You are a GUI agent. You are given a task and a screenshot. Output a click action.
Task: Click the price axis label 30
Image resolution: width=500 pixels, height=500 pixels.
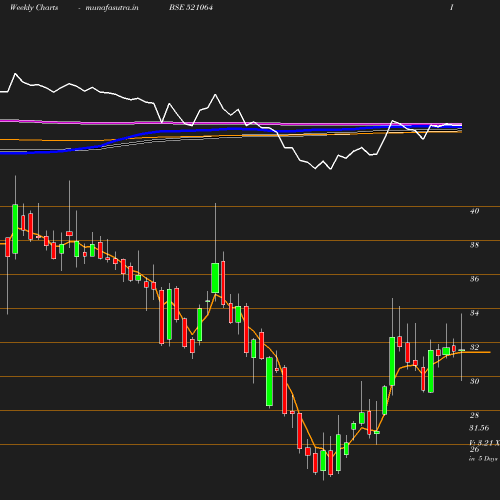474,381
